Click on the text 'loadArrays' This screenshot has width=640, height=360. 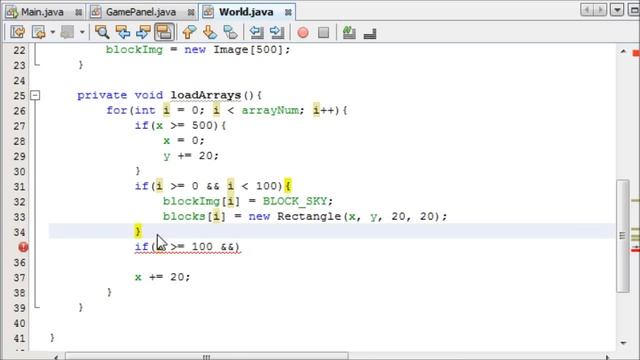(x=206, y=95)
